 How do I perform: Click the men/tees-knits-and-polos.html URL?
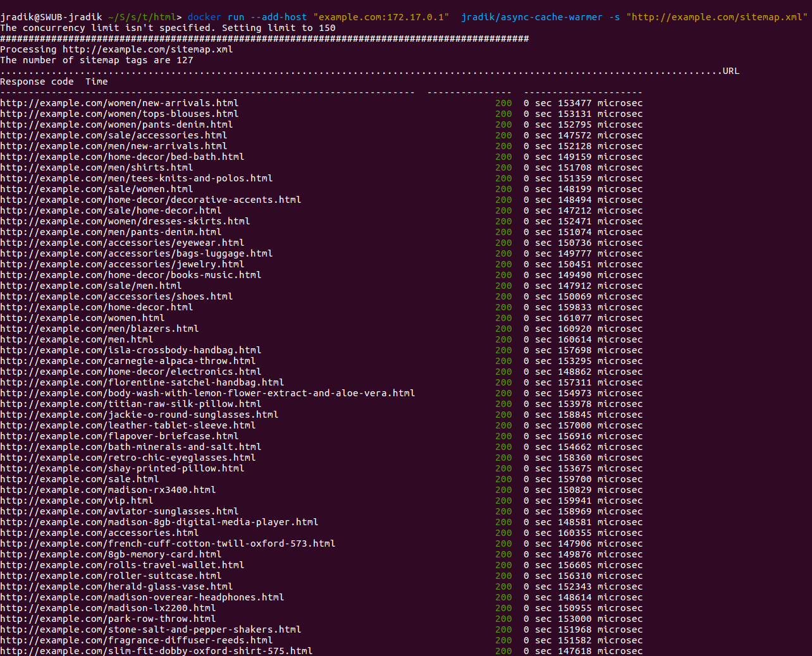click(137, 178)
